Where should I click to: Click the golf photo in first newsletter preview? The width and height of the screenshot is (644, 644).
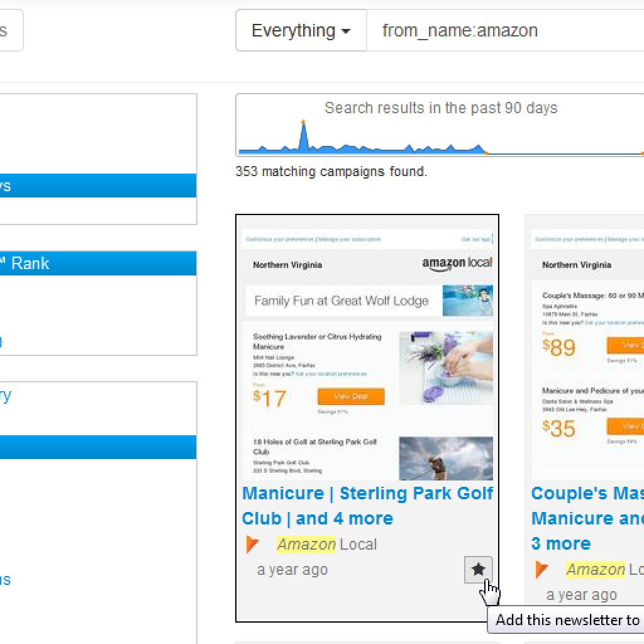pyautogui.click(x=446, y=459)
